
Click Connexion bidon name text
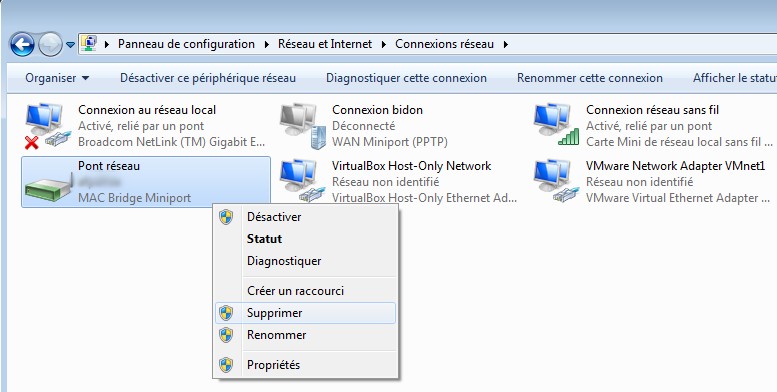click(377, 110)
